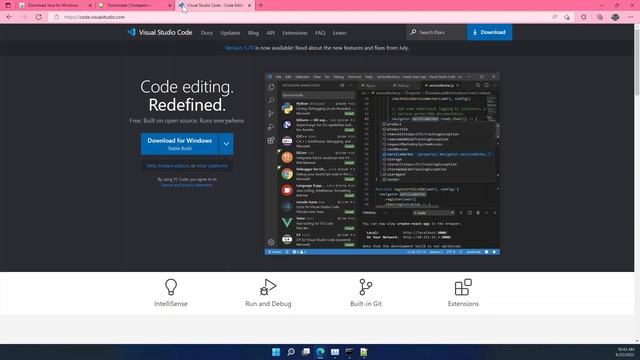Click the browser forward arrow
Image resolution: width=640 pixels, height=360 pixels.
(24, 17)
